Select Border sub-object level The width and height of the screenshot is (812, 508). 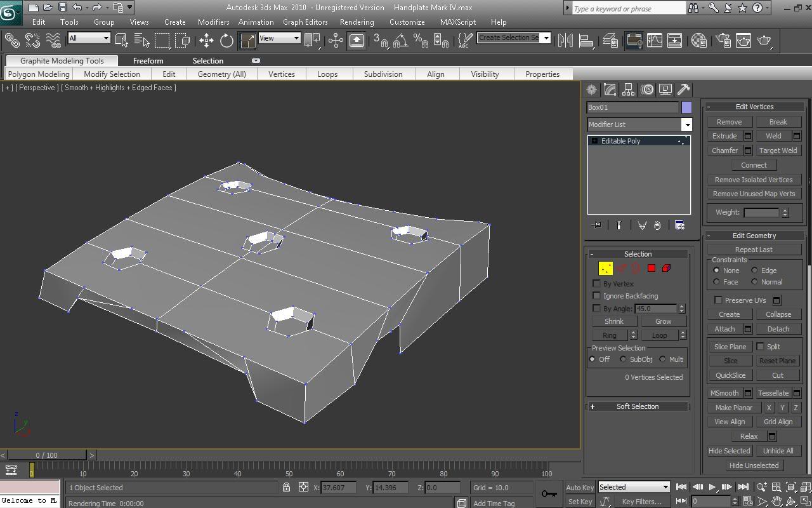click(x=636, y=269)
